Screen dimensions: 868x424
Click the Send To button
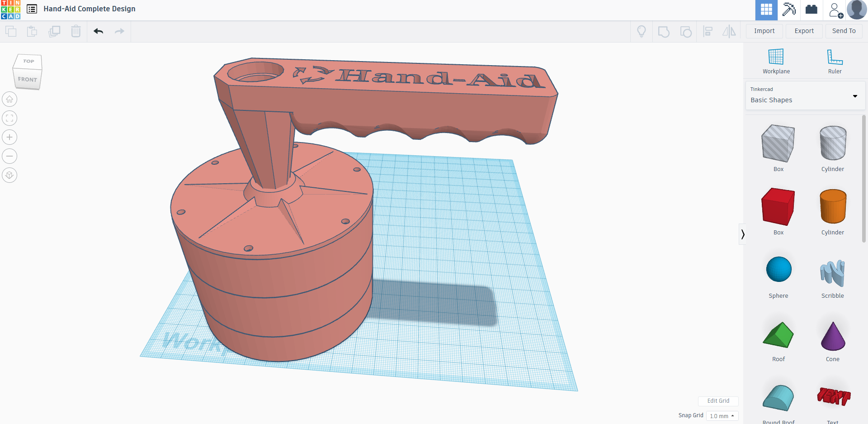pos(844,31)
